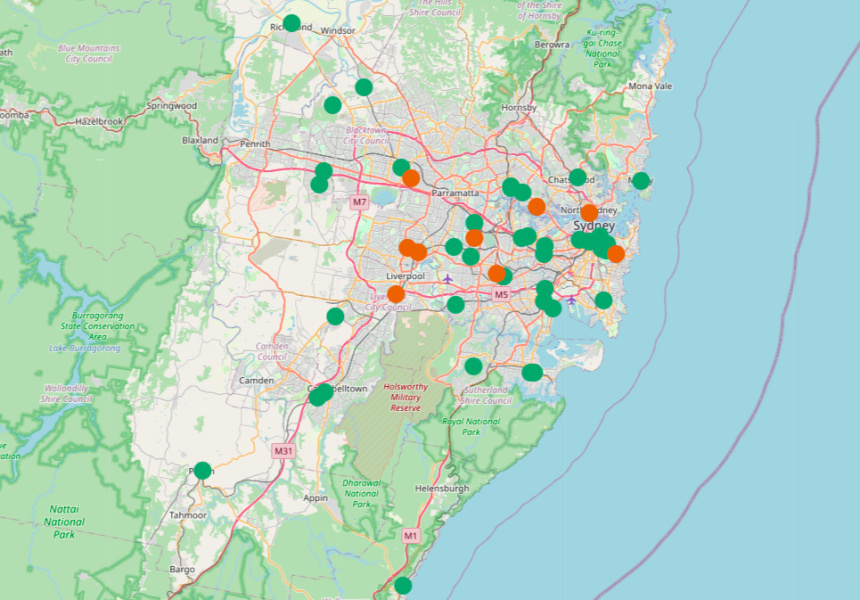Select the Blue Mountains City Council label
Viewport: 860px width, 600px height.
tap(89, 53)
